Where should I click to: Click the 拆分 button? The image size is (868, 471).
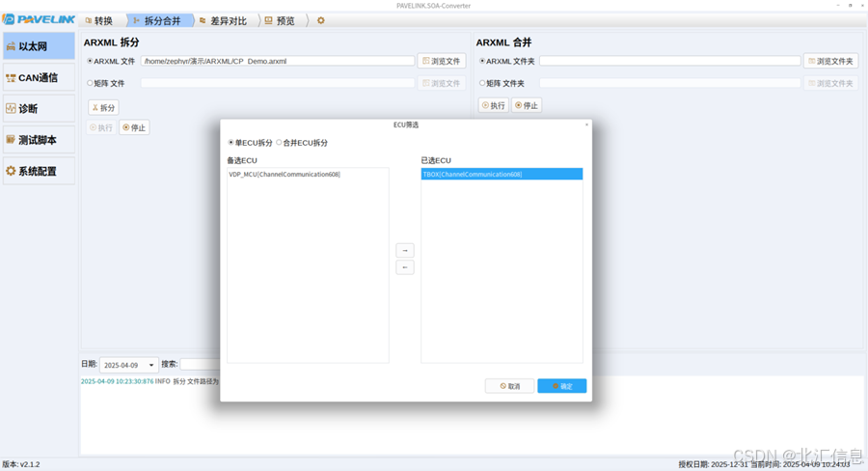[x=103, y=107]
